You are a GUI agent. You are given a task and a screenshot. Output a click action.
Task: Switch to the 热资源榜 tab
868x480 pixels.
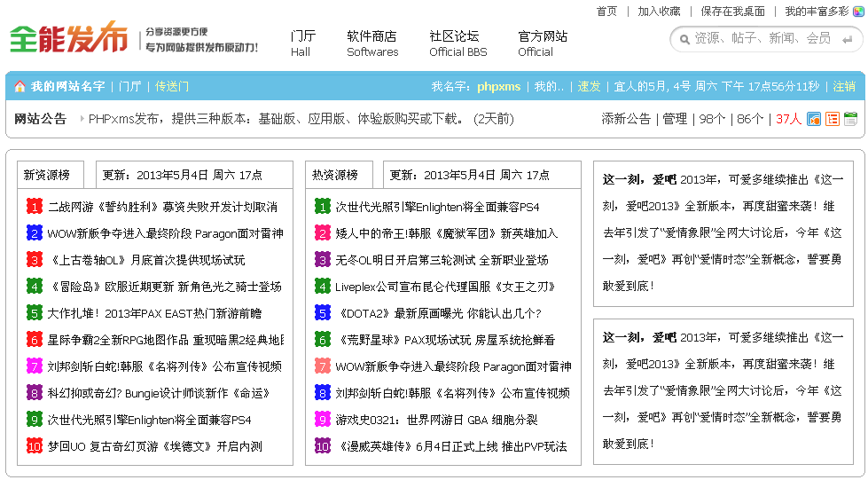coord(335,175)
